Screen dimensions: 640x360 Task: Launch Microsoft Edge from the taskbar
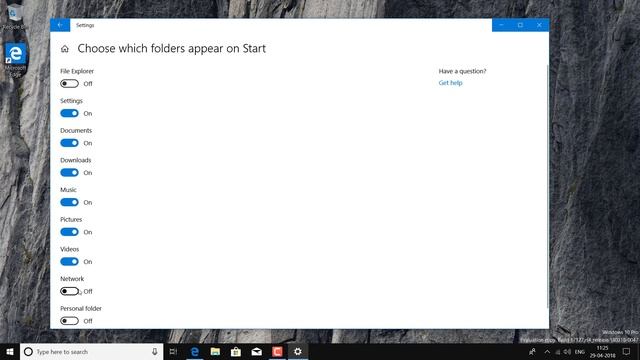(195, 351)
